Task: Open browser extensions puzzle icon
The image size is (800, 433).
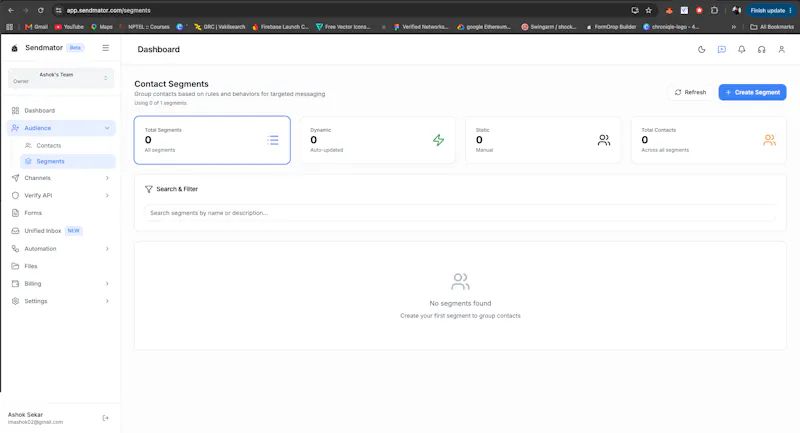Action: (714, 10)
